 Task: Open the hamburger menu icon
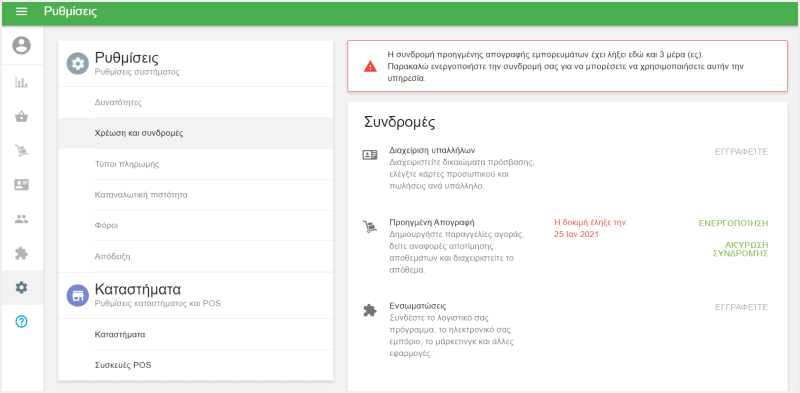tap(21, 12)
